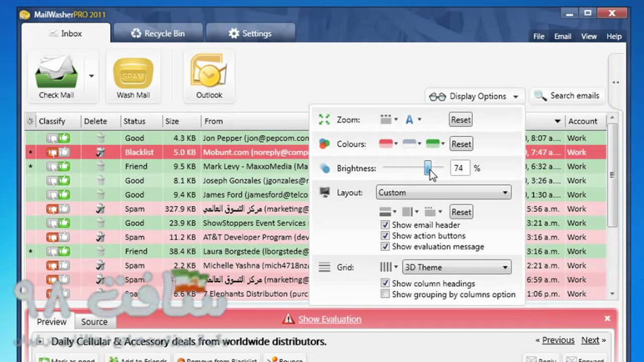Viewport: 644px width, 362px height.
Task: Click delete bin in ShowStoppers Event Services row
Action: tap(101, 223)
